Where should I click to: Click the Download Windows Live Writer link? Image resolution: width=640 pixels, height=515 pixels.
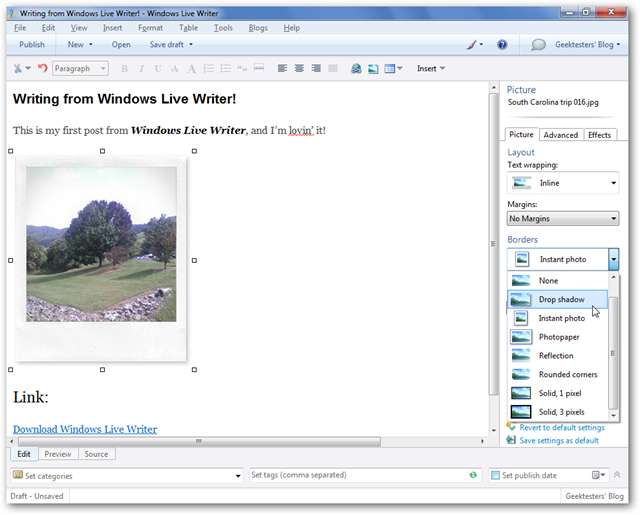85,429
